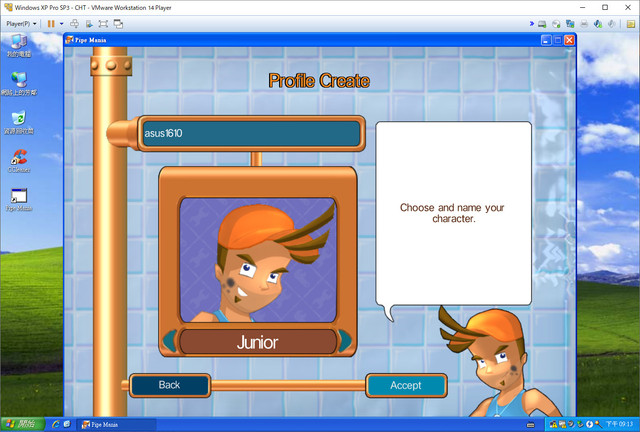The image size is (640, 432).
Task: Click the Send Ctrl+Alt+Del icon in VMware toolbar
Action: [x=75, y=24]
